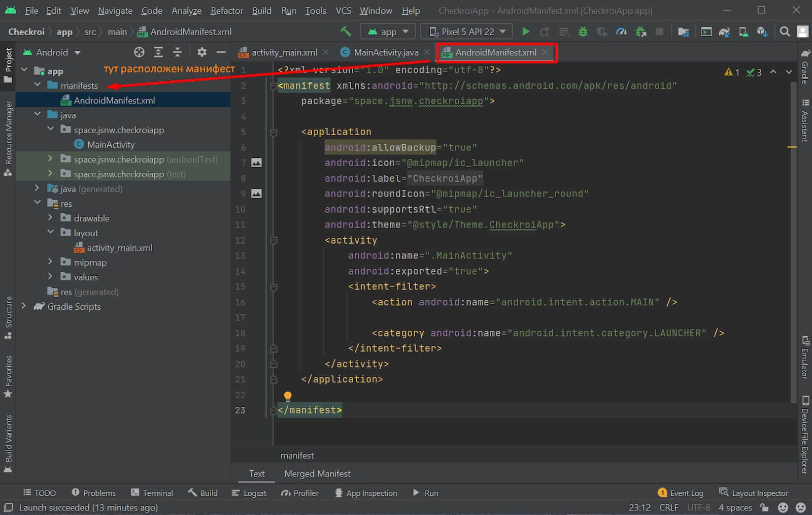The width and height of the screenshot is (812, 515).
Task: Click the happy smiley feedback icon
Action: pyautogui.click(x=783, y=507)
